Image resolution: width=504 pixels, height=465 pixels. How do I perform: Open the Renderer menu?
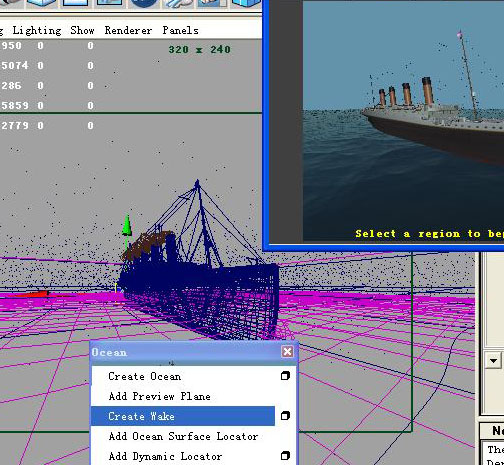pos(128,31)
